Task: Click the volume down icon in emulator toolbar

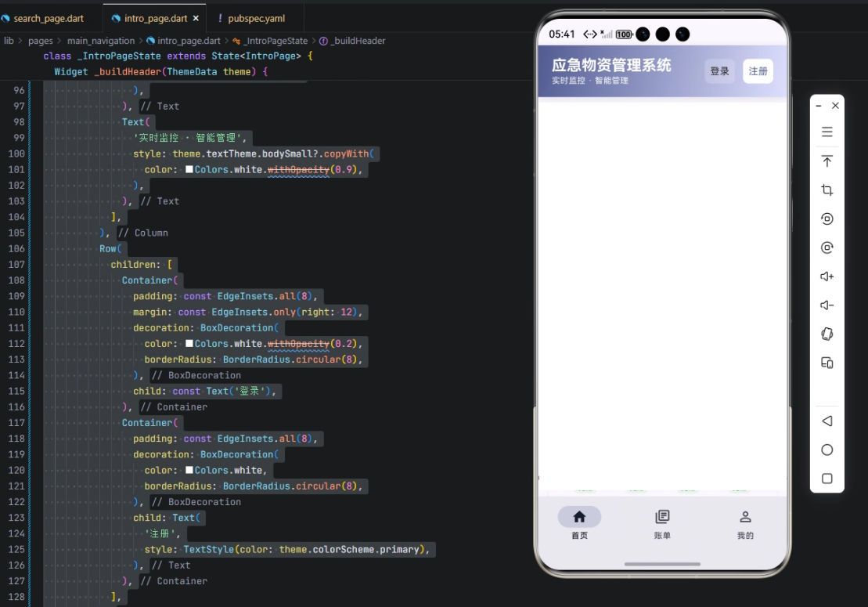Action: 827,305
